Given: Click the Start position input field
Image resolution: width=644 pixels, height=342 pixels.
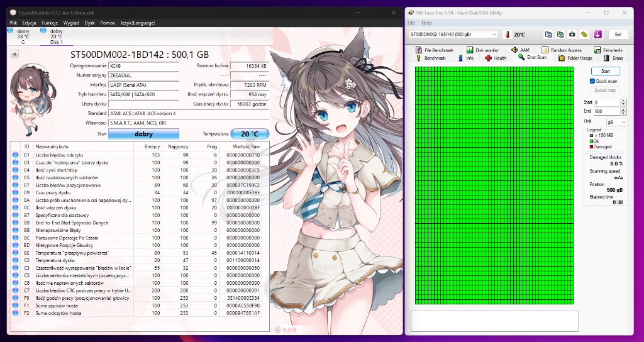Looking at the screenshot, I should (x=606, y=102).
